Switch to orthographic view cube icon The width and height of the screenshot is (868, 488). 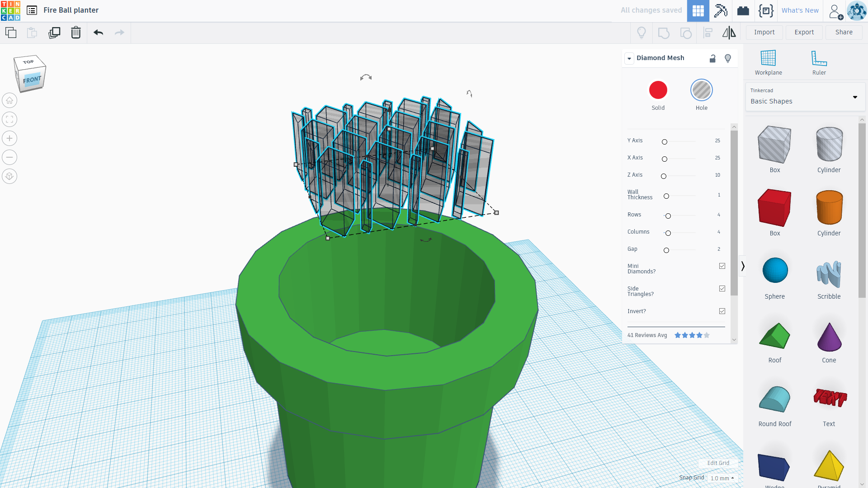[x=9, y=176]
